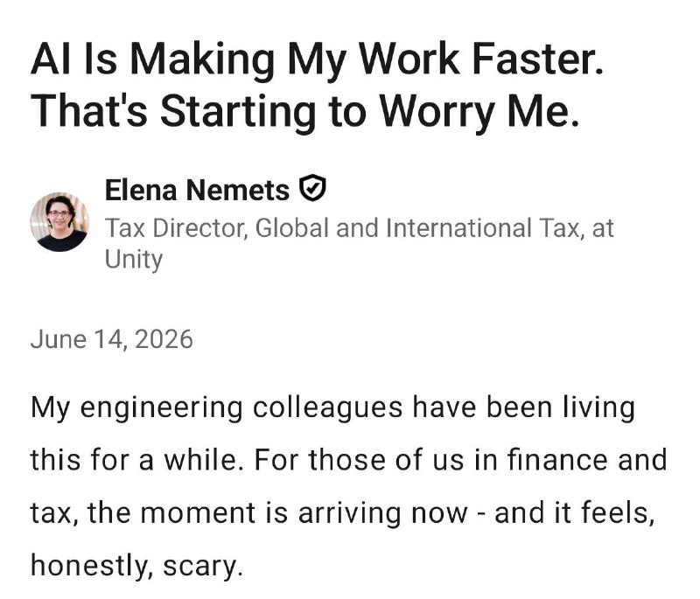
Task: Click the publication date June 14, 2026
Action: tap(112, 339)
